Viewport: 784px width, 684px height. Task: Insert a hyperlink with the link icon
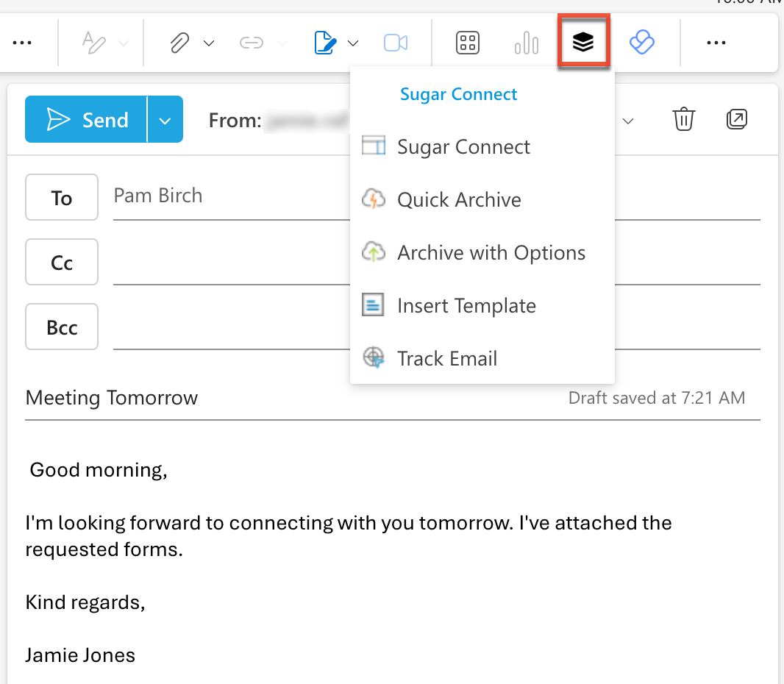tap(250, 43)
